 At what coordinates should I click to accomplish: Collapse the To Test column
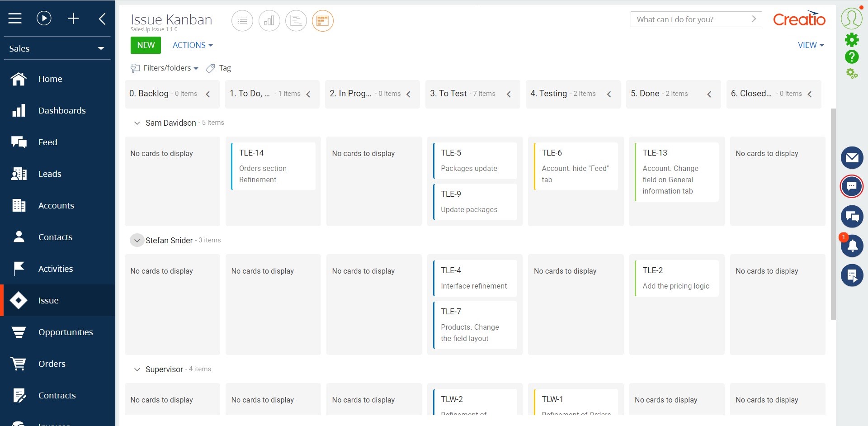tap(509, 94)
